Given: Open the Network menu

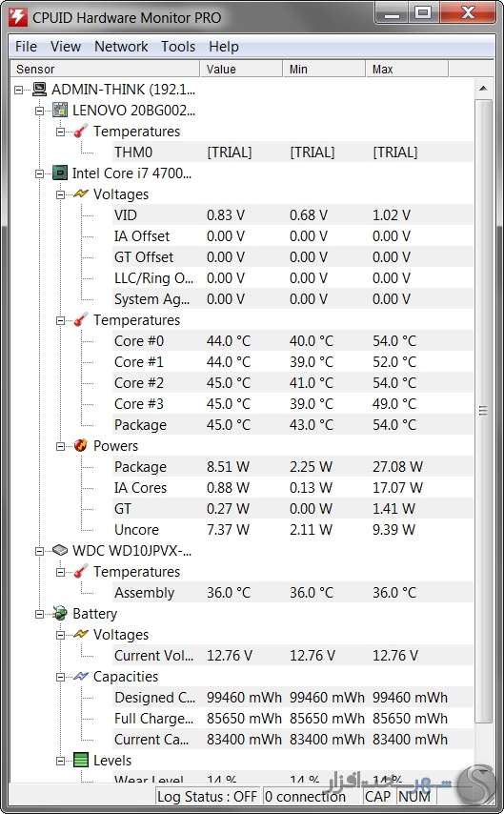Looking at the screenshot, I should click(x=121, y=47).
